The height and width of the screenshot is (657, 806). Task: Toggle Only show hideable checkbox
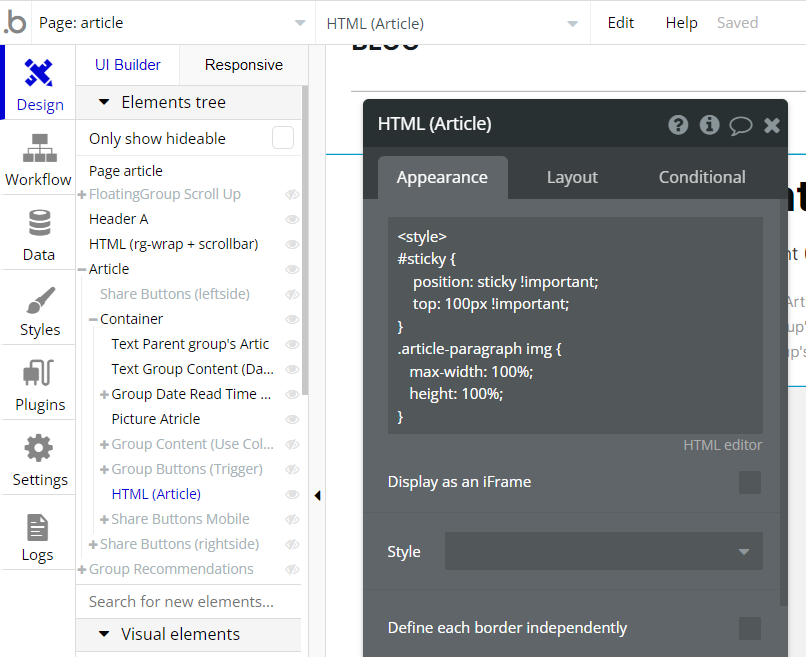point(283,138)
